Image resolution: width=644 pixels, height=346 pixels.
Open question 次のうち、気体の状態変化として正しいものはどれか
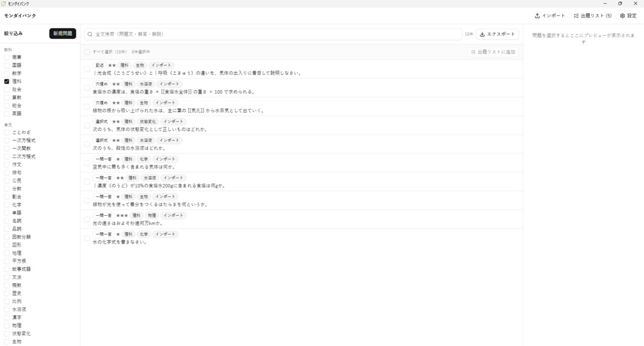(x=150, y=130)
